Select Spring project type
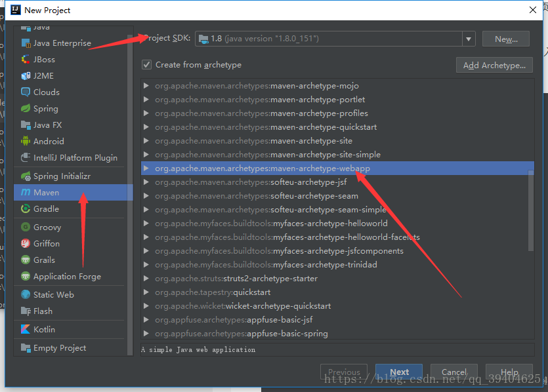 coord(71,109)
